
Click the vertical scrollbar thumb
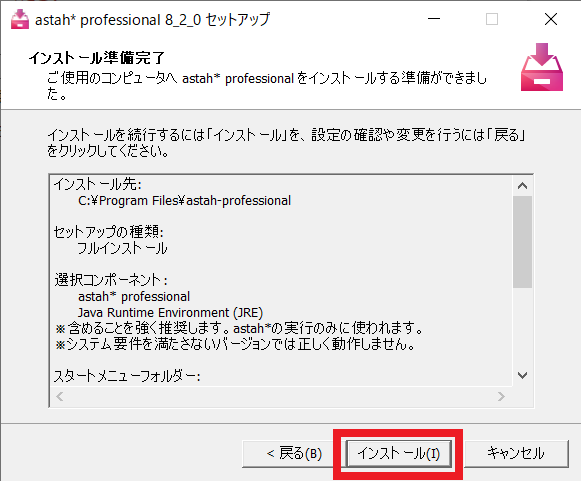pyautogui.click(x=522, y=242)
